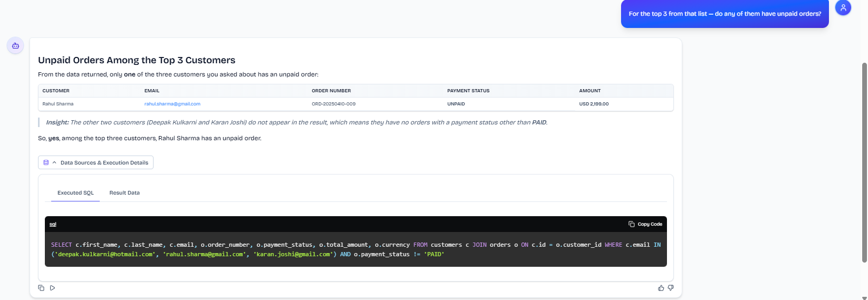
Task: Click the sql language label
Action: coord(53,224)
